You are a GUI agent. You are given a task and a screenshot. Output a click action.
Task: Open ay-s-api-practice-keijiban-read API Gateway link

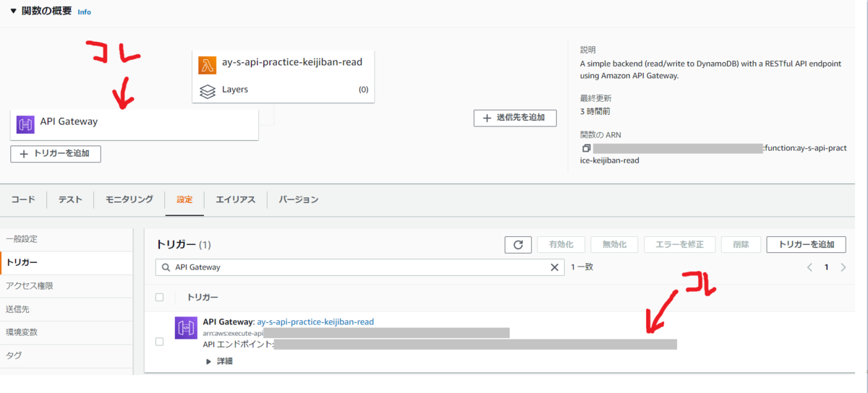pos(315,321)
